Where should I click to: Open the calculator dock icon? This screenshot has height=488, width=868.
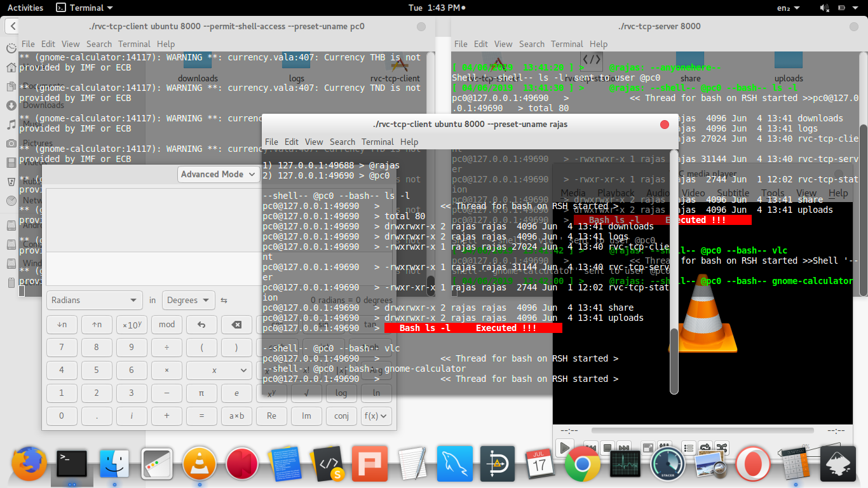coord(795,463)
